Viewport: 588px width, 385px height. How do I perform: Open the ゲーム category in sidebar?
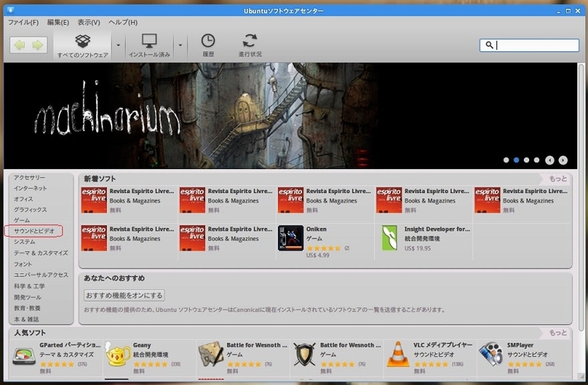point(22,220)
